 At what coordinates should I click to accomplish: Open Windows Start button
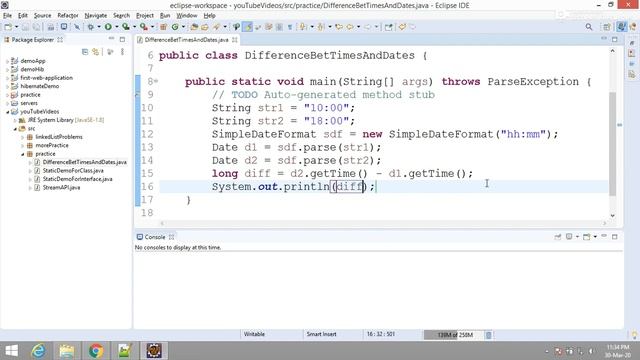(x=11, y=351)
